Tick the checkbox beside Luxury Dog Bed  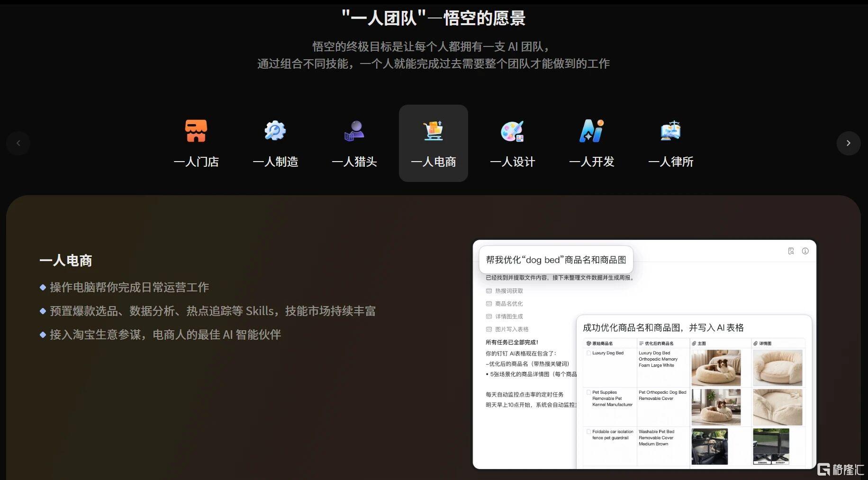coord(589,353)
